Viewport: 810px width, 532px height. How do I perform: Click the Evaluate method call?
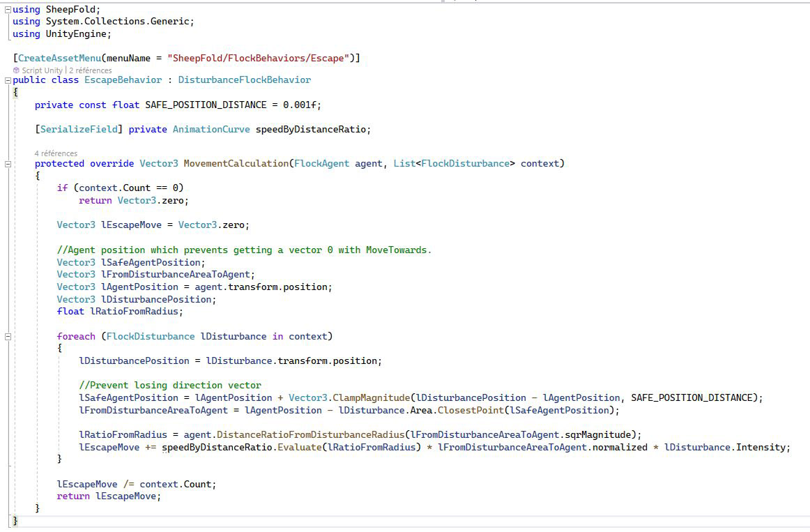click(300, 448)
